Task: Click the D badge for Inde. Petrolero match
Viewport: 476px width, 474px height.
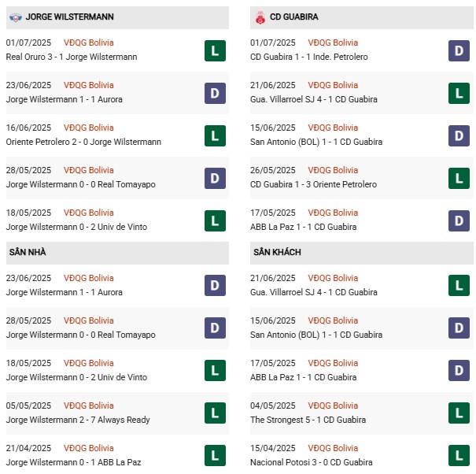Action: tap(459, 51)
